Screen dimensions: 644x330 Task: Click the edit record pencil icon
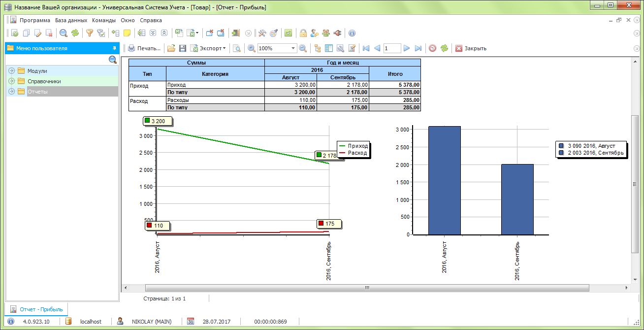pyautogui.click(x=38, y=33)
